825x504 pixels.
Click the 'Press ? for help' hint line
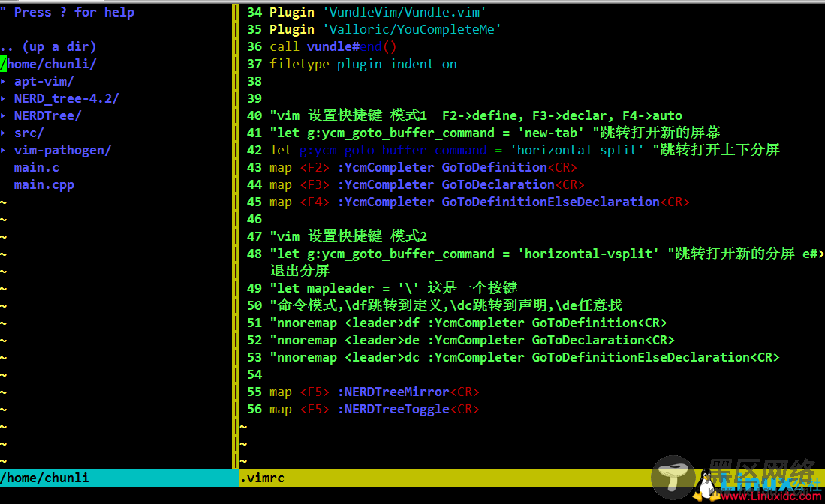(68, 12)
